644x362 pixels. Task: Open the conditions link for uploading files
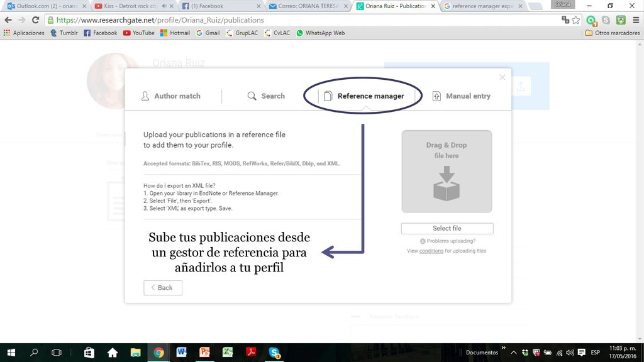click(x=431, y=251)
